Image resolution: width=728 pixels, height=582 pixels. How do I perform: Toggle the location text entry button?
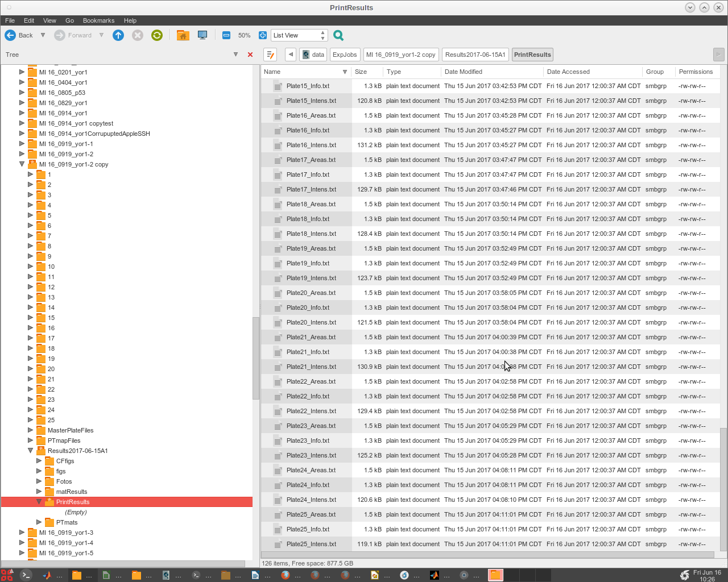point(270,55)
